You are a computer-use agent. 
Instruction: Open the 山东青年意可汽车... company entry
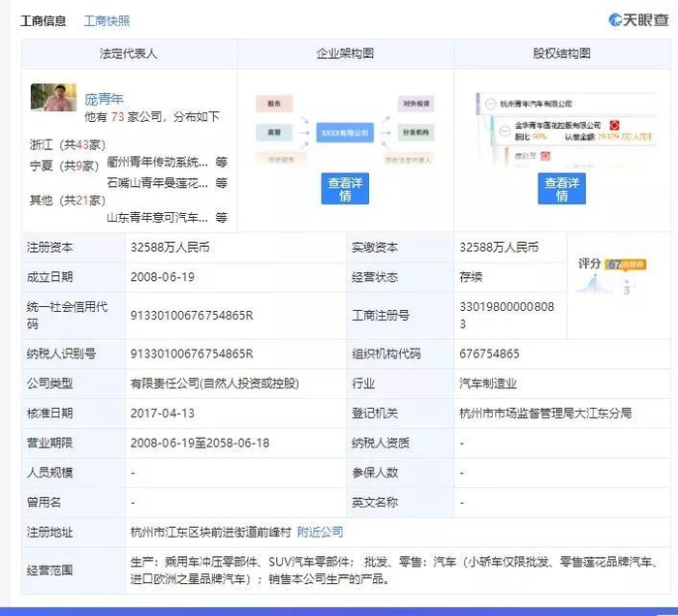tap(157, 217)
